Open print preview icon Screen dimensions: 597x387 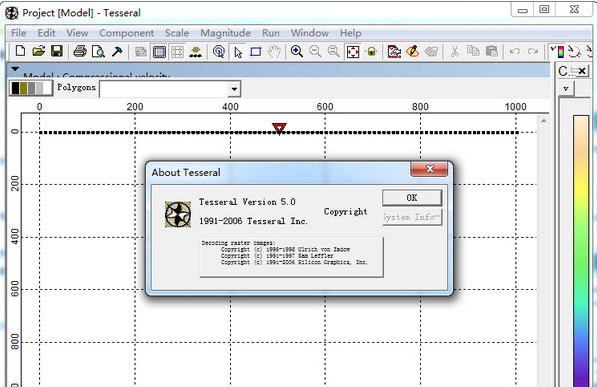[x=98, y=51]
